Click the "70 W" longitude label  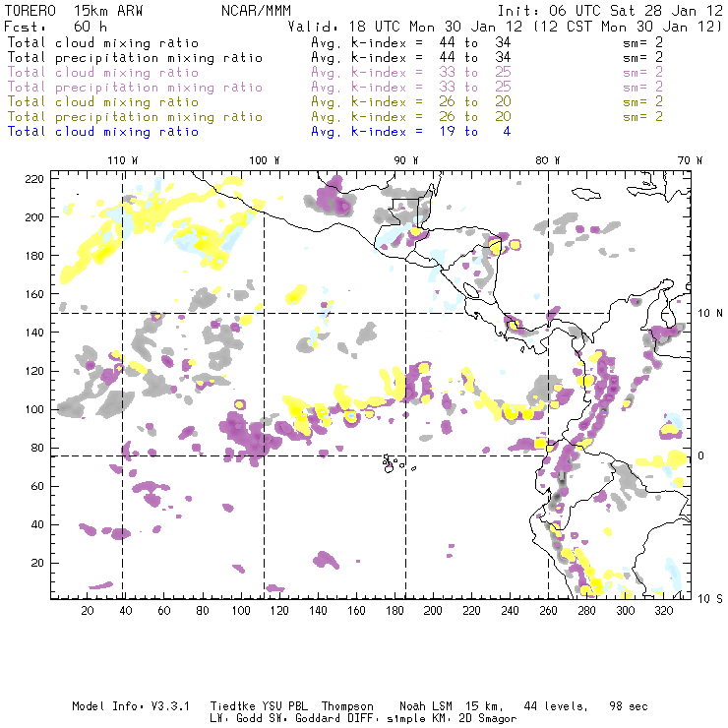pyautogui.click(x=690, y=160)
